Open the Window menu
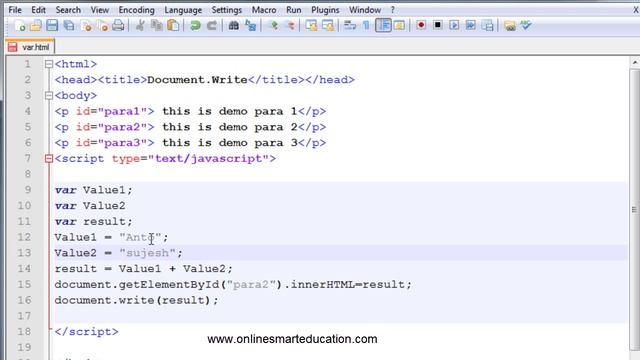This screenshot has width=640, height=360. [365, 10]
